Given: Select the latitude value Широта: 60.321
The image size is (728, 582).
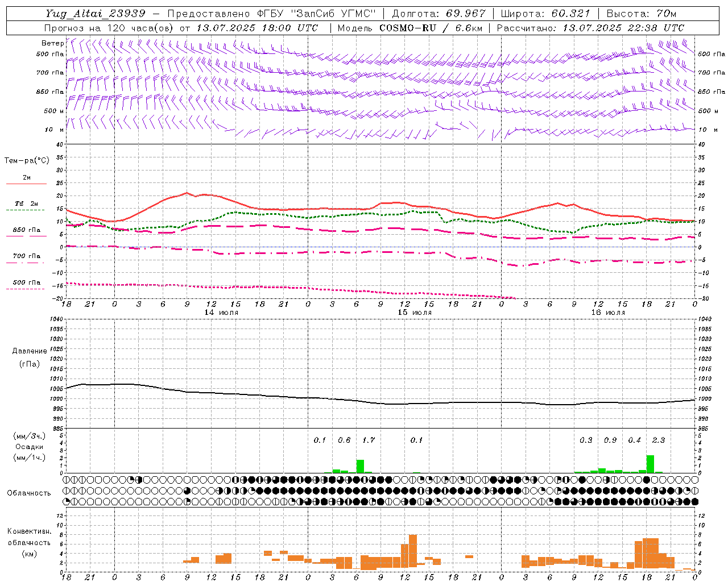Looking at the screenshot, I should pyautogui.click(x=545, y=14).
